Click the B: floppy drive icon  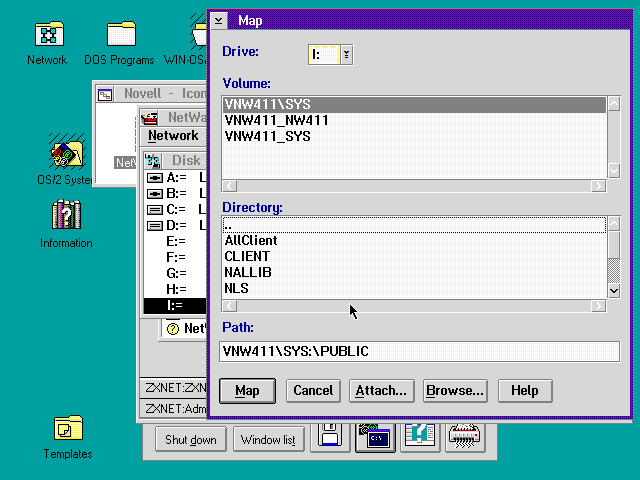point(155,194)
